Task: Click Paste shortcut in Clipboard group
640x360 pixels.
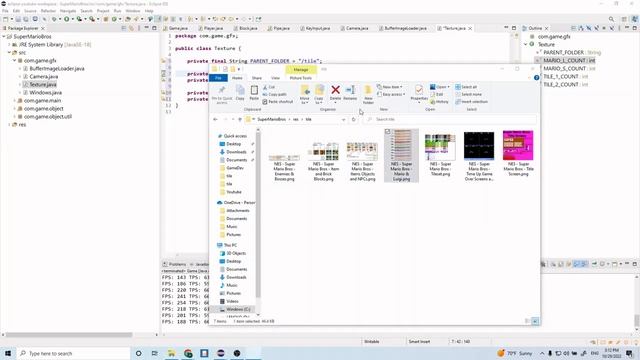Action: [x=278, y=102]
